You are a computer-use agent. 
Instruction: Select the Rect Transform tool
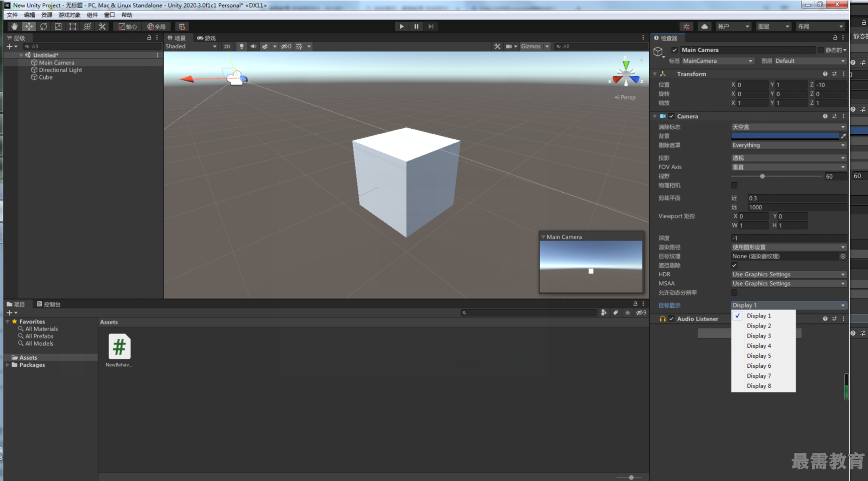(x=73, y=26)
